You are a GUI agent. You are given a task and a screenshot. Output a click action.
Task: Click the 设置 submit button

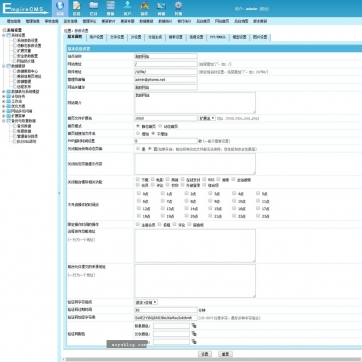pyautogui.click(x=205, y=354)
